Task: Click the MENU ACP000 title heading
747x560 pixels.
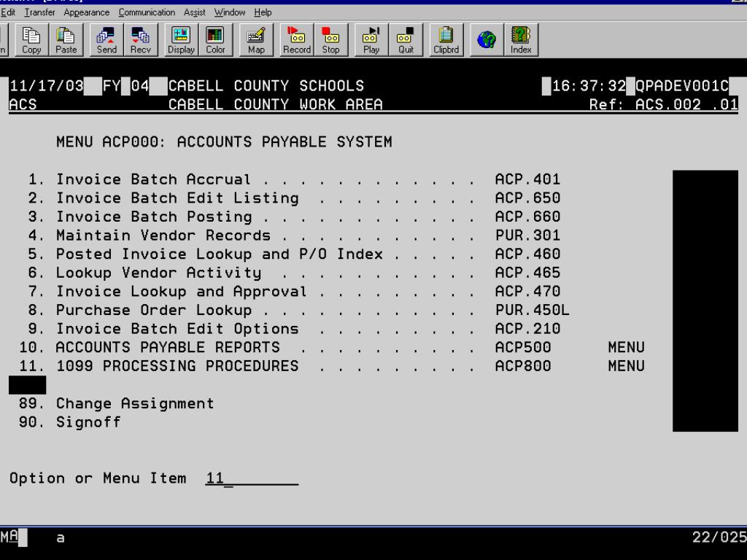Action: tap(224, 142)
